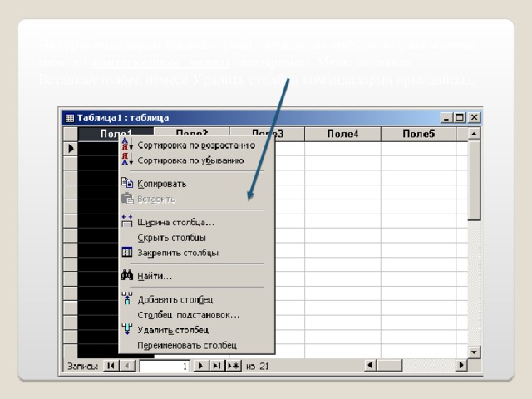Go to last record navigation button
Image resolution: width=532 pixels, height=399 pixels.
point(216,366)
